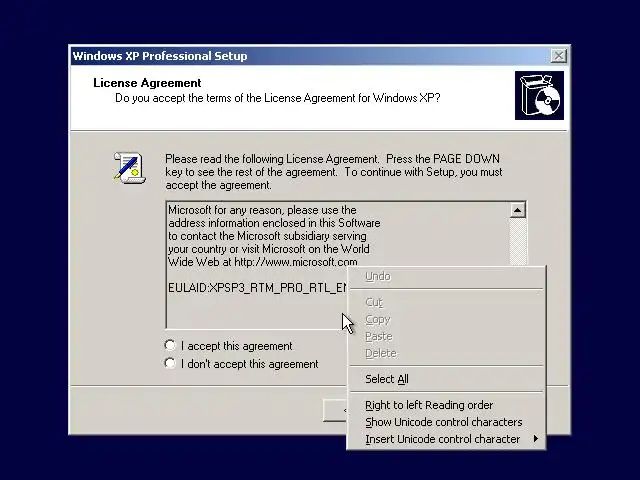640x480 pixels.
Task: Click "Microsoft for any reason" text line
Action: point(262,210)
